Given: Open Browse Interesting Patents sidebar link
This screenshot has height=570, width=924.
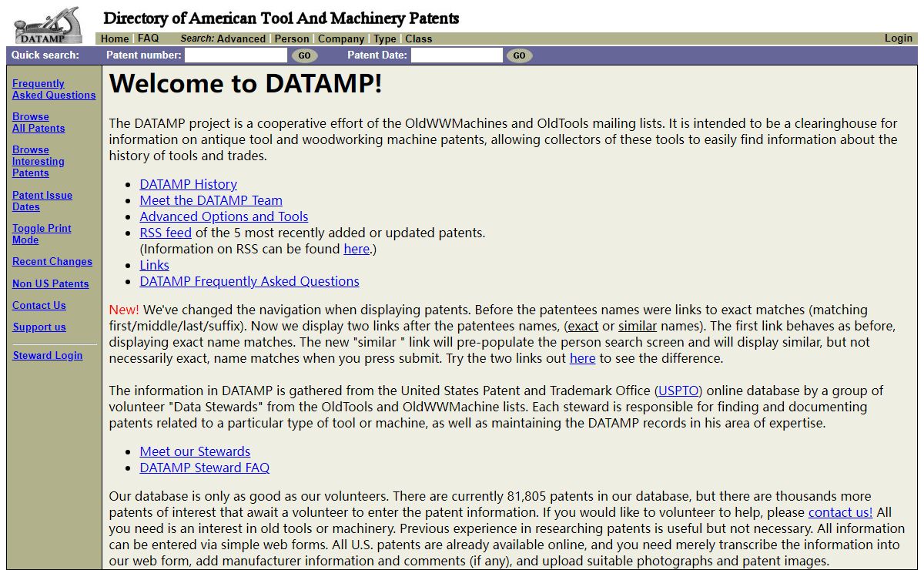Looking at the screenshot, I should (x=38, y=162).
